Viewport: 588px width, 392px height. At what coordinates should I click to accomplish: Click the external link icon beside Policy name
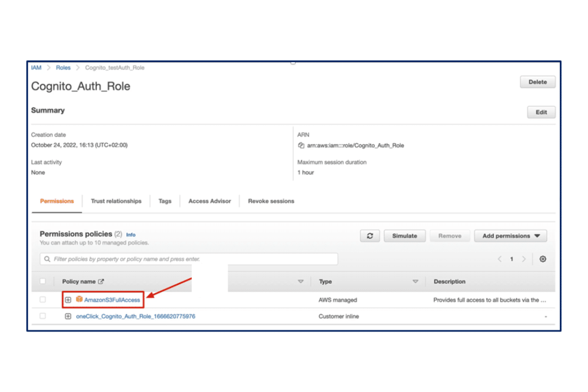point(101,281)
